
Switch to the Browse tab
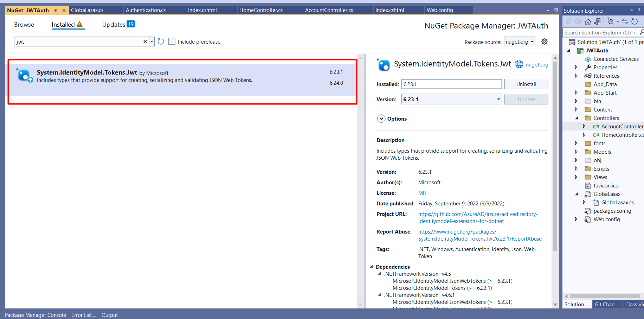pos(24,25)
